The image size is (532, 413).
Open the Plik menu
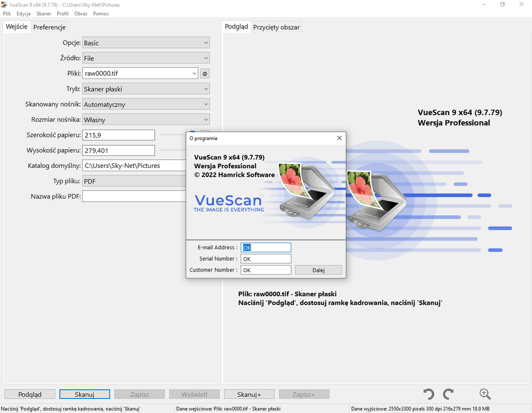click(x=7, y=13)
